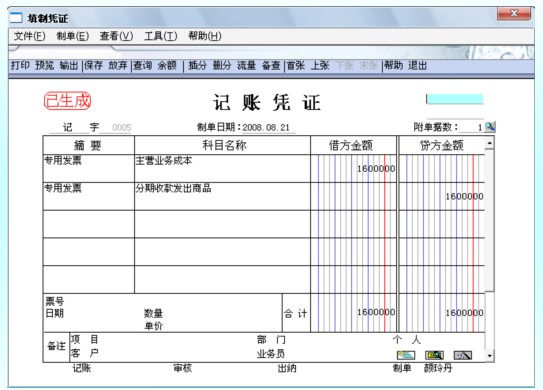Image resolution: width=543 pixels, height=390 pixels.
Task: Click the attachment count magnifier icon
Action: 490,127
